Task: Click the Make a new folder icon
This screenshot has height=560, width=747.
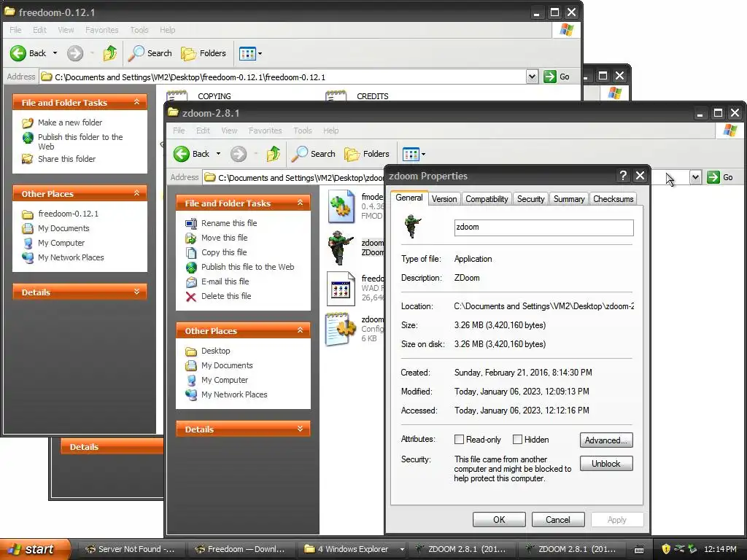Action: click(x=28, y=122)
